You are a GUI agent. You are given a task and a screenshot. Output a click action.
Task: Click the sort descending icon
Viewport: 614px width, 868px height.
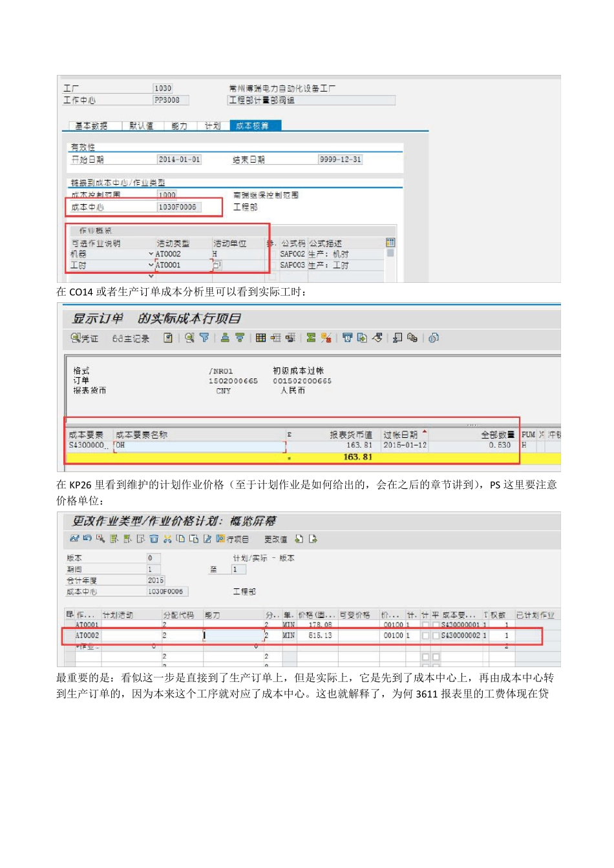240,338
